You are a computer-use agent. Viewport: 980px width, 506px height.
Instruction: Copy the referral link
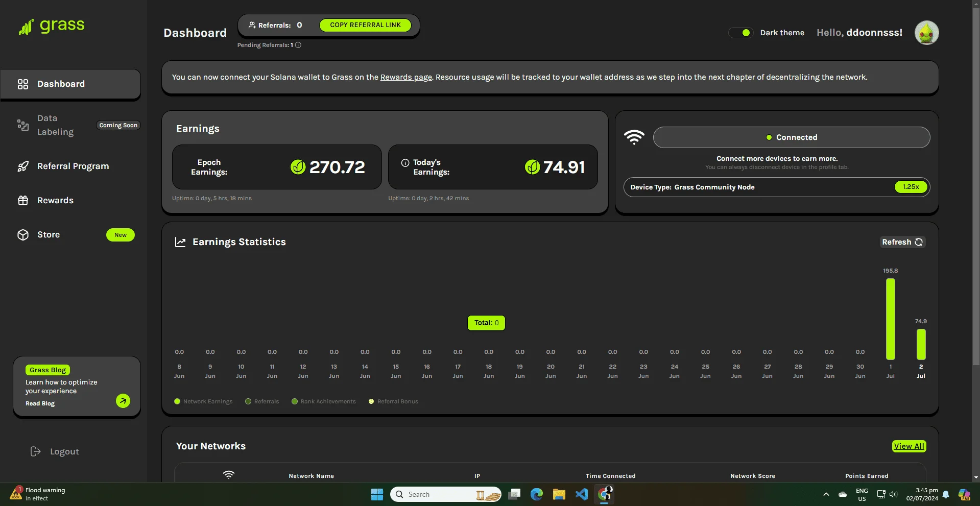pos(365,25)
